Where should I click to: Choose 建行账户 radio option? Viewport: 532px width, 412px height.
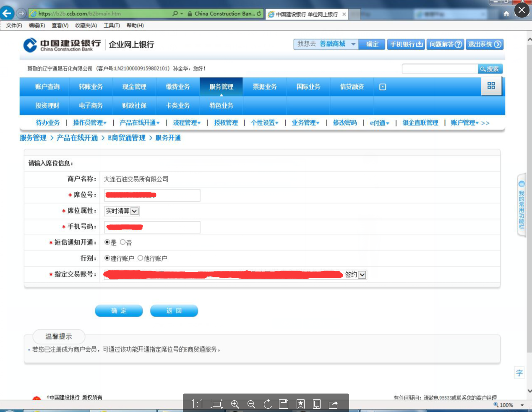point(107,258)
